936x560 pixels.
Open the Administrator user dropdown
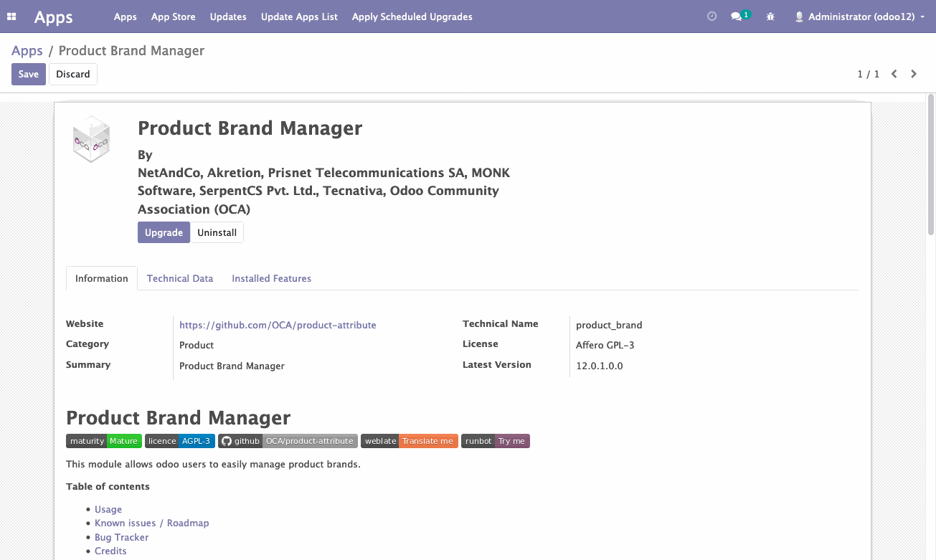[x=859, y=16]
